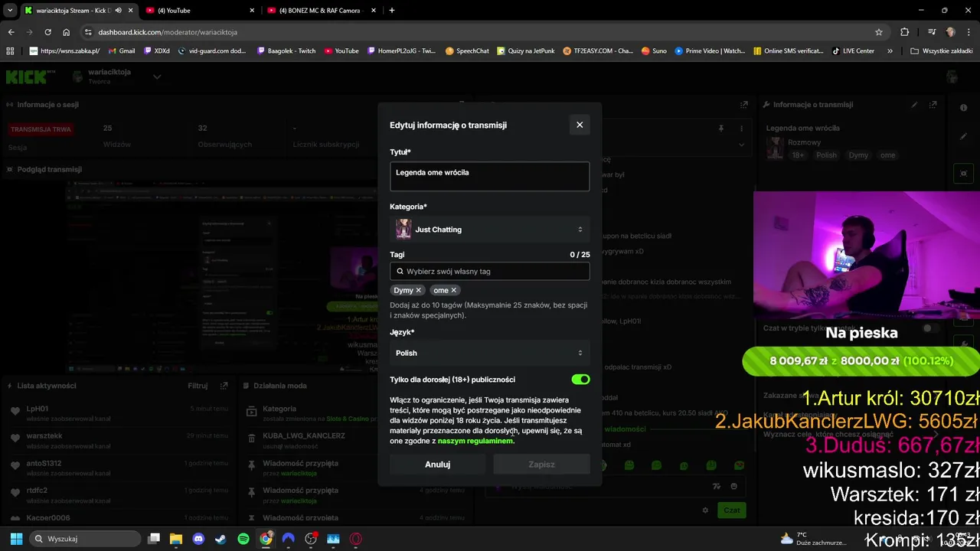980x551 pixels.
Task: Expand the wariaciktoja channel dropdown chevron
Action: pyautogui.click(x=157, y=77)
